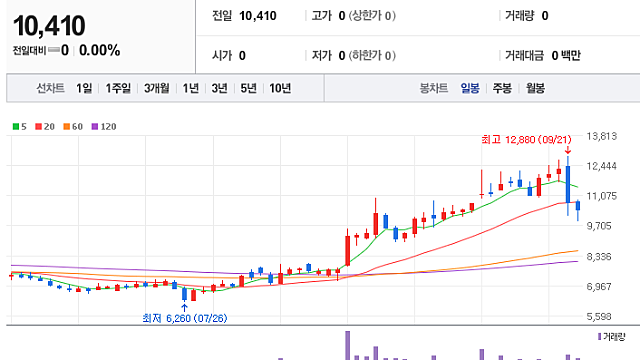Image resolution: width=640 pixels, height=360 pixels.
Task: Switch line chart to 3개월
Action: pos(156,88)
